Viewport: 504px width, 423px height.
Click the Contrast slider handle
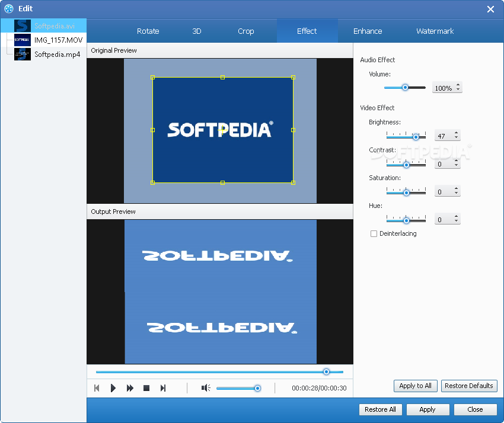[406, 165]
